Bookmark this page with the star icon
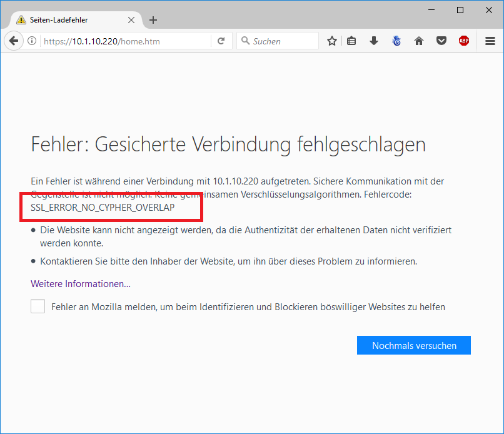The width and height of the screenshot is (504, 434). (x=332, y=41)
